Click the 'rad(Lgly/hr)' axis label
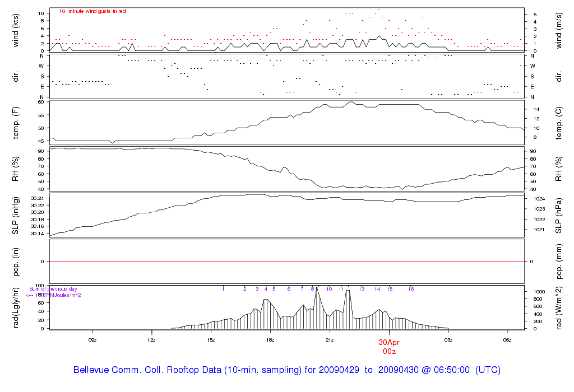 (15, 307)
